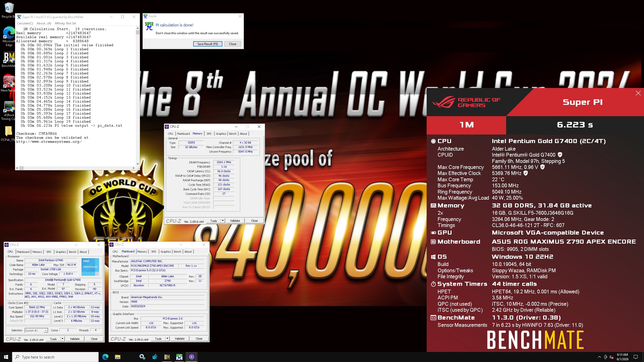
Task: Open the Tools dropdown arrow in CPU-Z Mainboard window
Action: coord(167,339)
